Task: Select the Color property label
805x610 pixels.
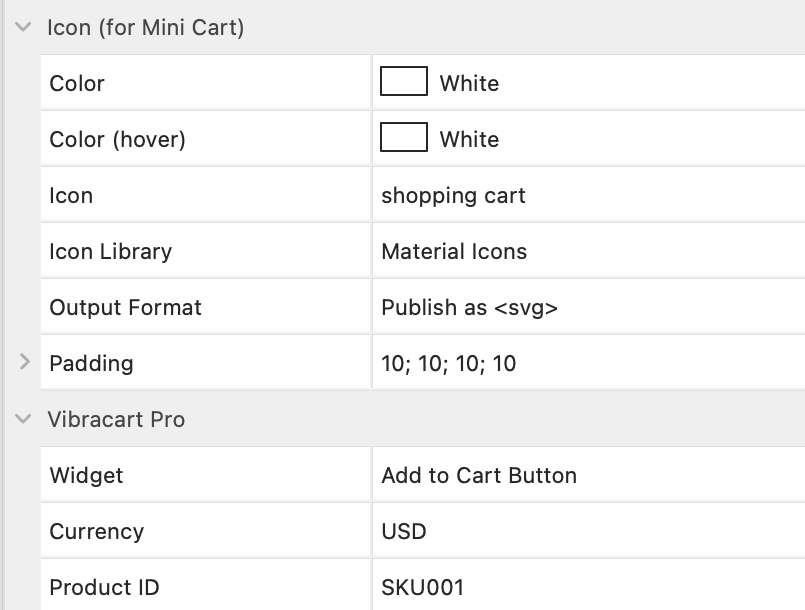Action: click(76, 83)
